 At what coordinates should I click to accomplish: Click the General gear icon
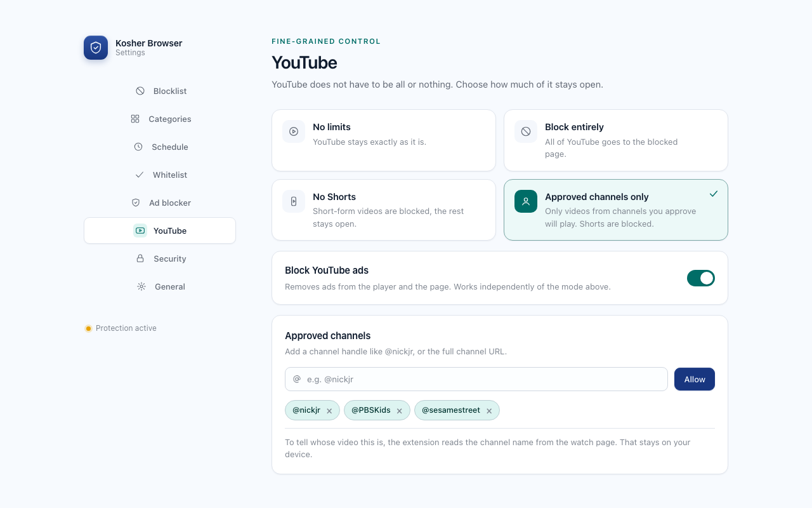141,286
